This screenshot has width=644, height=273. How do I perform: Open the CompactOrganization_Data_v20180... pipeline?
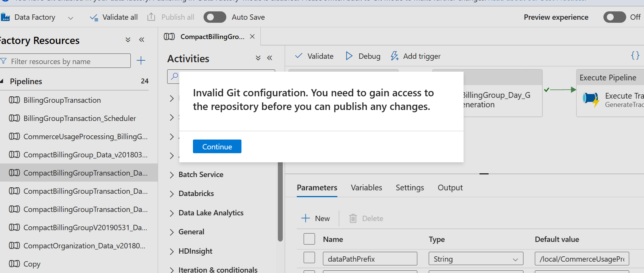coord(85,246)
